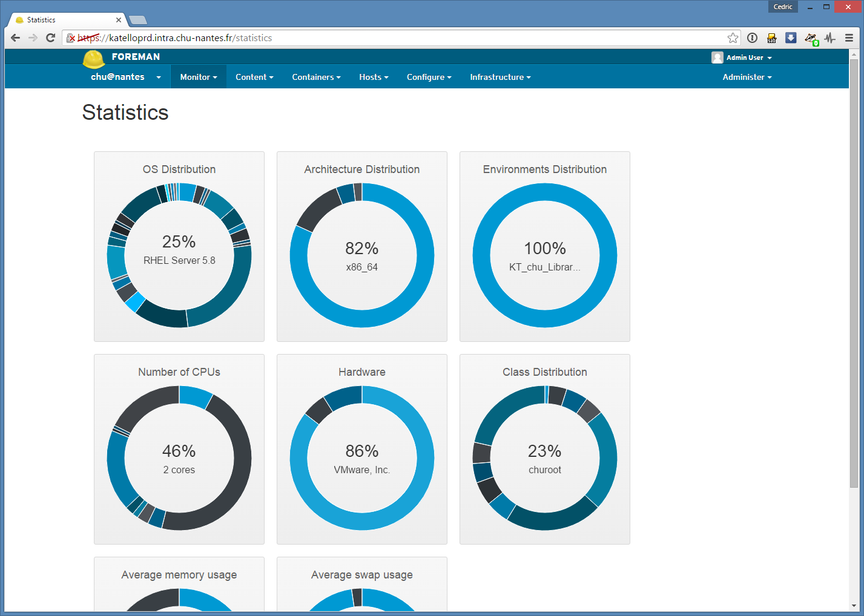The image size is (864, 616).
Task: Reload the Statistics page
Action: [x=51, y=38]
